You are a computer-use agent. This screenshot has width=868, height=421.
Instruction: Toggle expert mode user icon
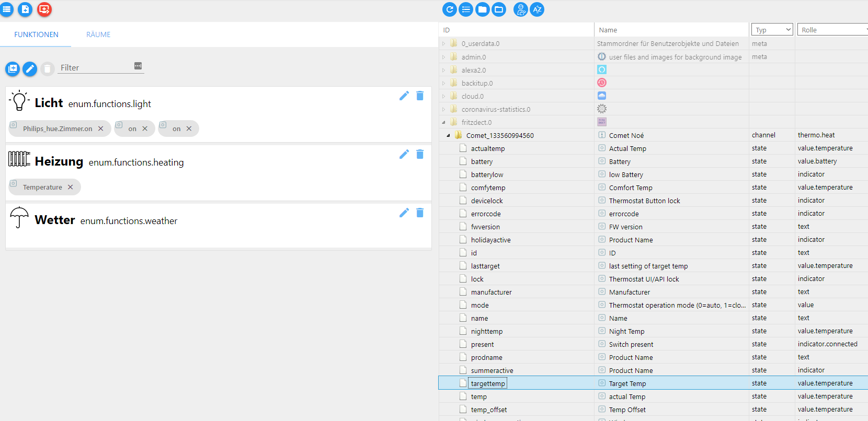[521, 9]
